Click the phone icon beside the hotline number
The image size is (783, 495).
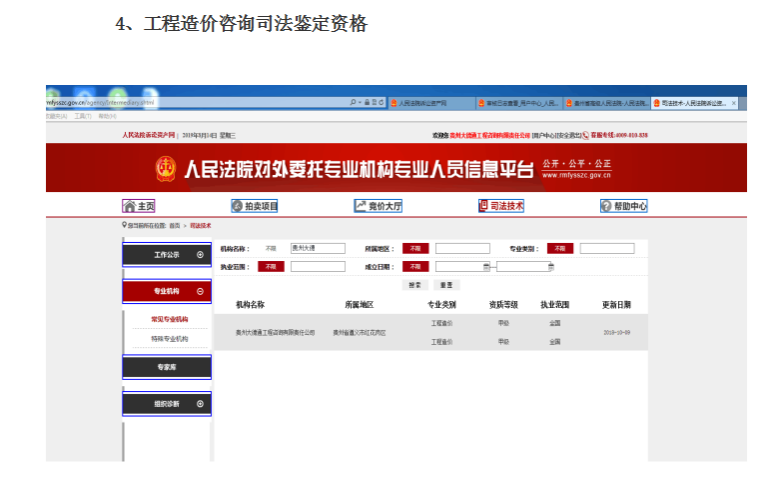pos(586,135)
